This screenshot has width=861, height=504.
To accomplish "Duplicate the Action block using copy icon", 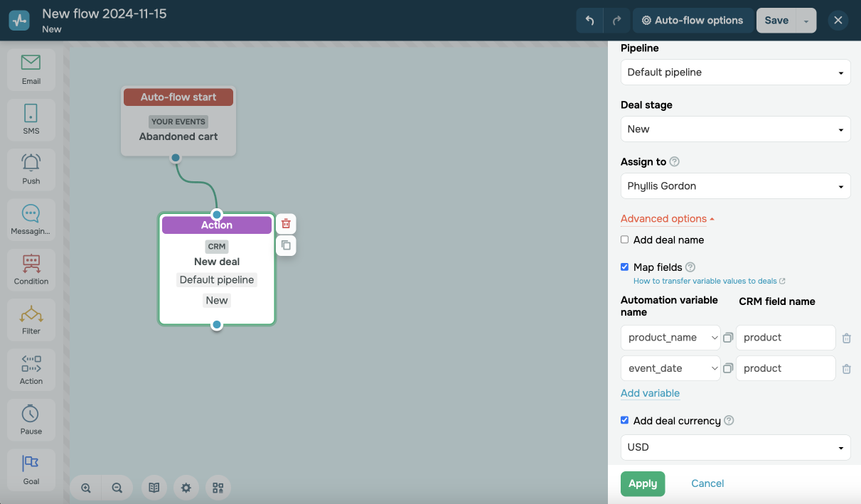I will click(286, 245).
